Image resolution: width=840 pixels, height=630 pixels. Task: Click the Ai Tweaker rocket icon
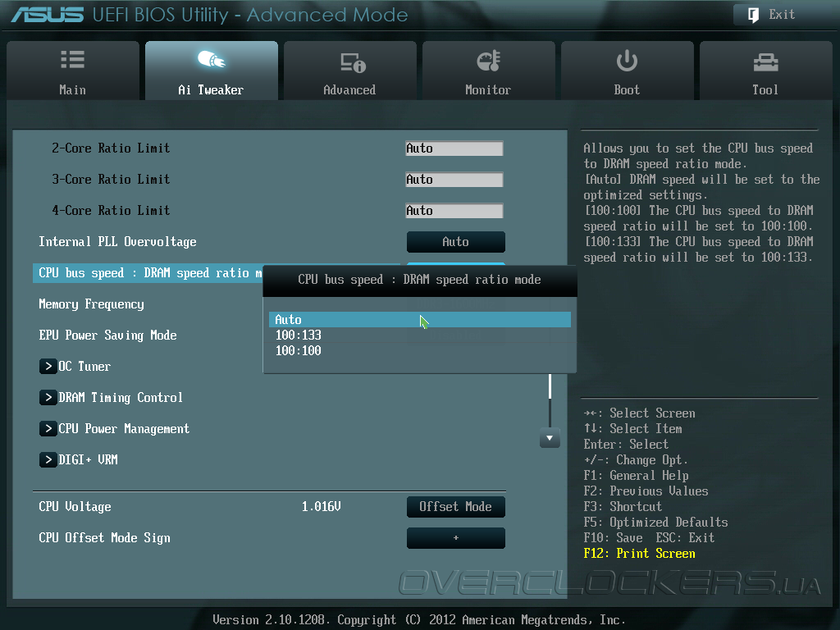[x=211, y=59]
